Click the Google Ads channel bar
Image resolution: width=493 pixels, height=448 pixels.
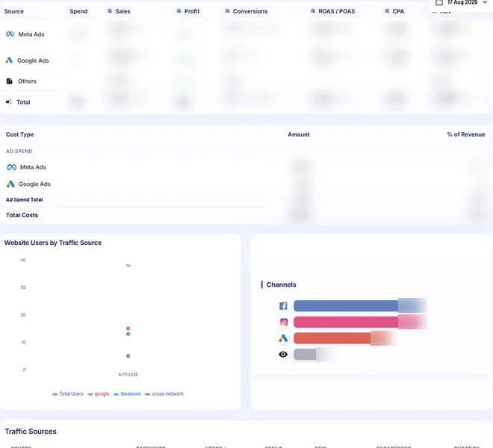point(344,338)
